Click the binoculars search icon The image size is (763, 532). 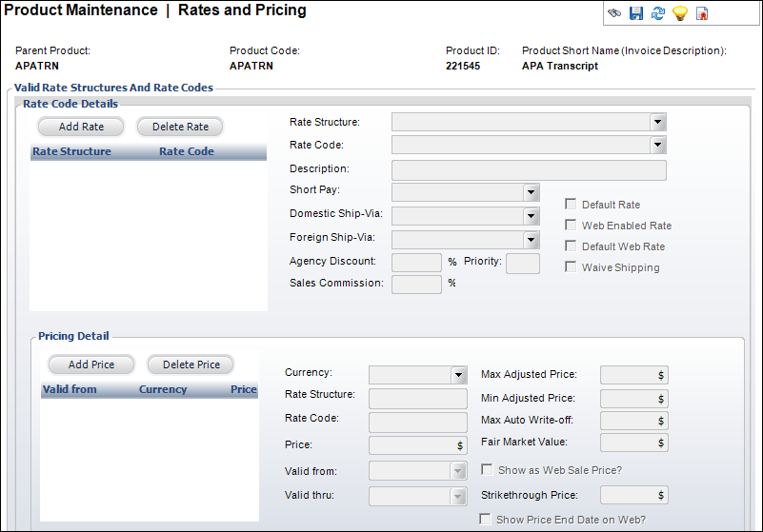[614, 13]
